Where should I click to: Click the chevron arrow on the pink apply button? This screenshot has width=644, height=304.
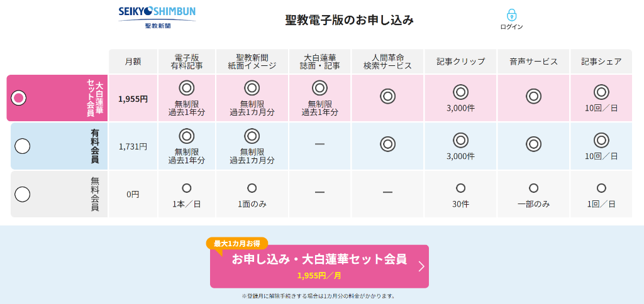click(x=421, y=267)
